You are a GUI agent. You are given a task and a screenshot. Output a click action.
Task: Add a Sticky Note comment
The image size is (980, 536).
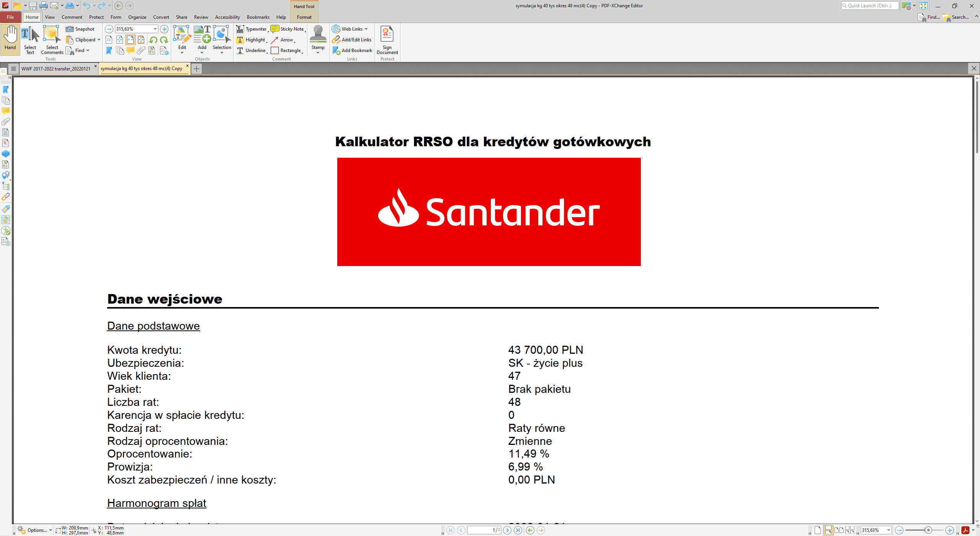click(x=287, y=29)
